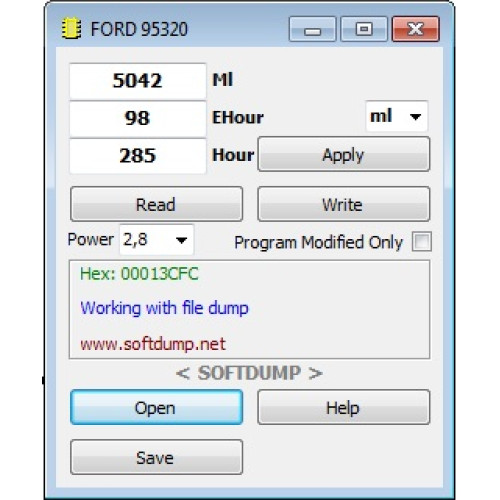Click the Hex: 00013CFC log line

pyautogui.click(x=139, y=274)
